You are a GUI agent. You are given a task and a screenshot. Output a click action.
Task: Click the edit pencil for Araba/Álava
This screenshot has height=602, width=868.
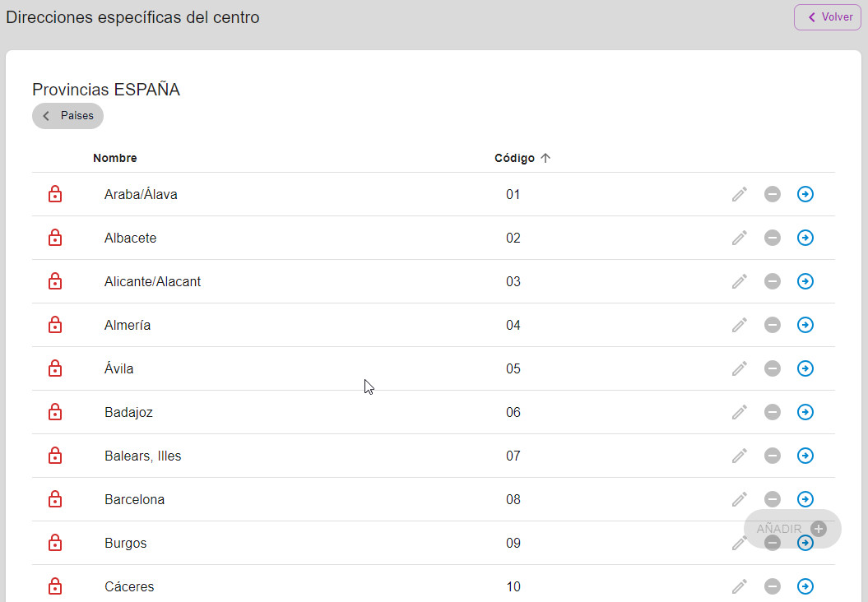click(x=740, y=194)
